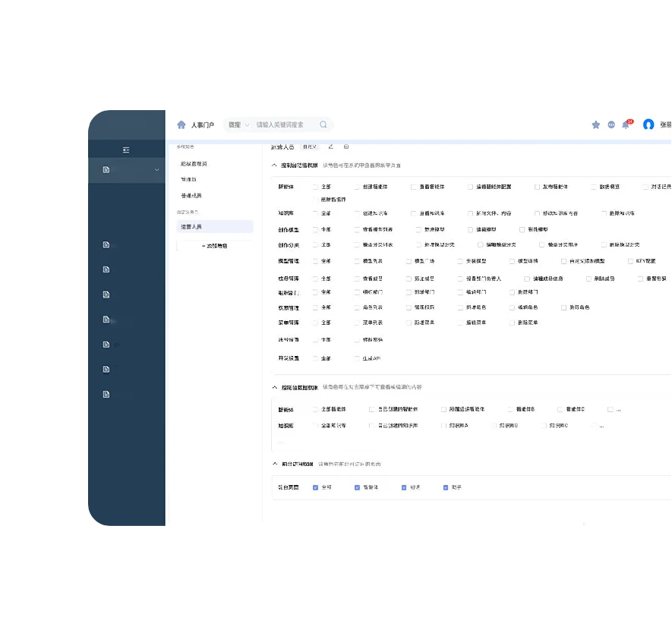The width and height of the screenshot is (672, 633).
Task: Click the keyword search input field
Action: [285, 125]
